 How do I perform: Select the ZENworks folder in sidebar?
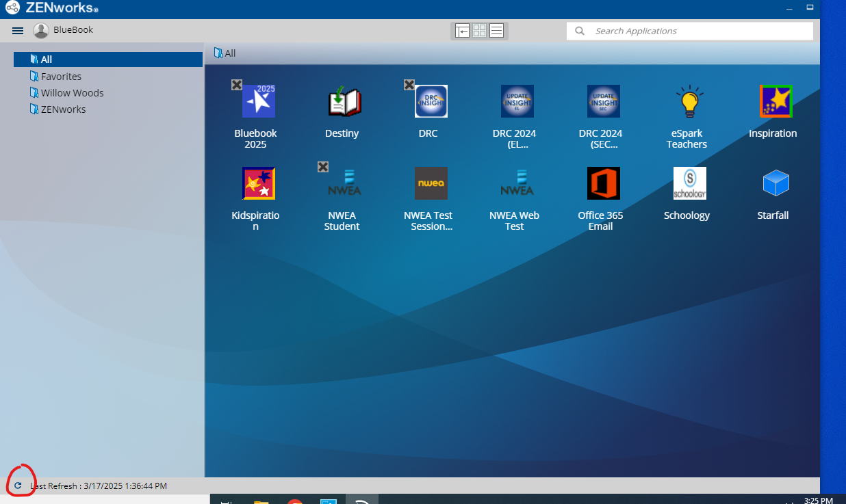(x=63, y=109)
